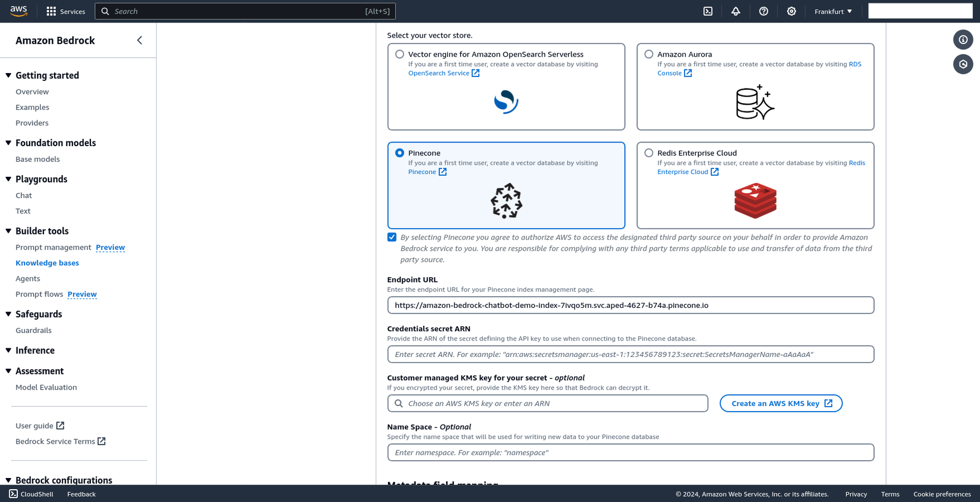Screen dimensions: 980x502
Task: Collapse the Getting started section
Action: coord(9,75)
